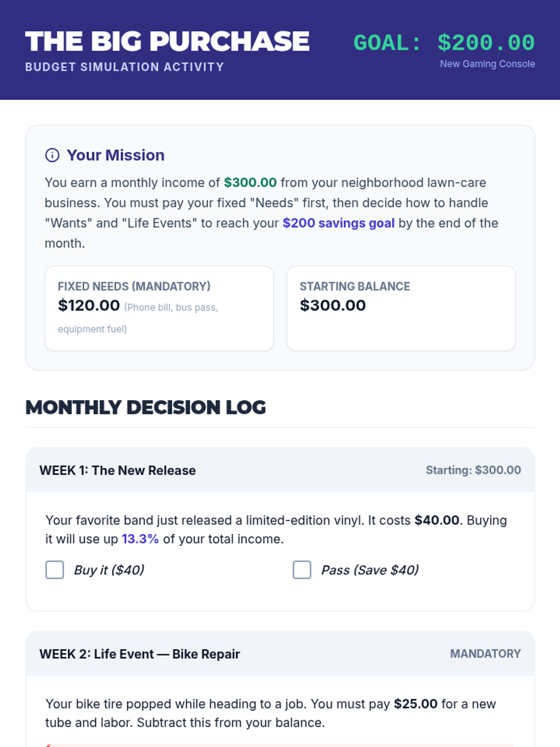Click the green $300.00 income amount
Image resolution: width=560 pixels, height=747 pixels.
pos(250,183)
